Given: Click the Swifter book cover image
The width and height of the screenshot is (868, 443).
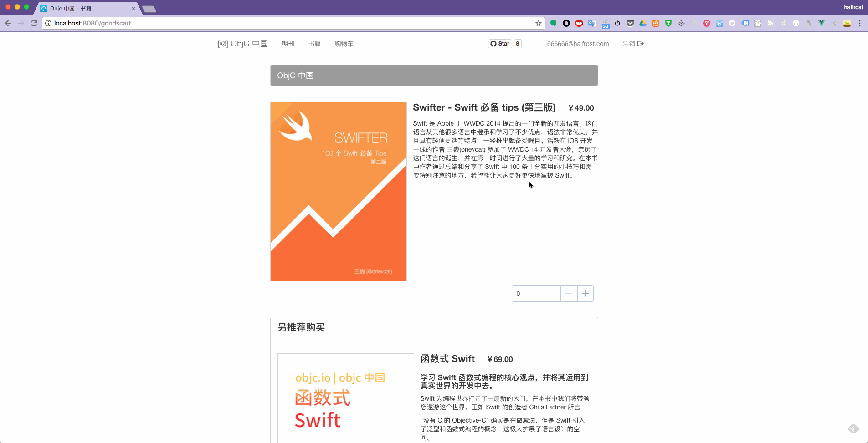Looking at the screenshot, I should click(339, 192).
